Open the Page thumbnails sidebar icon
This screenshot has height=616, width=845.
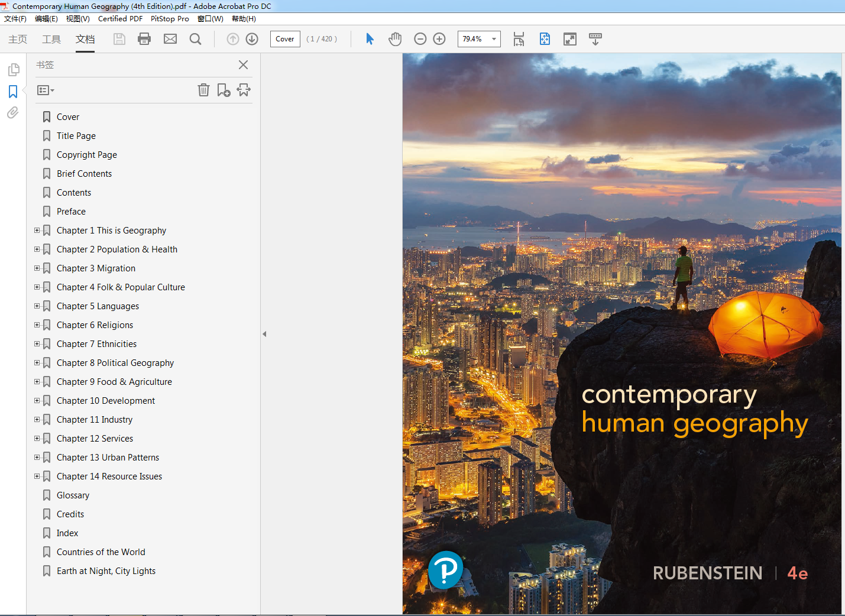tap(13, 70)
